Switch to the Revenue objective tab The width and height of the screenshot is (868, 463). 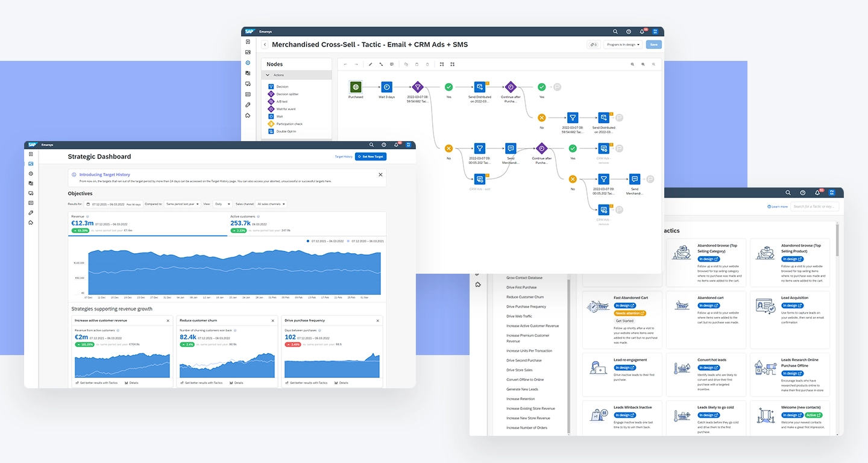click(148, 224)
